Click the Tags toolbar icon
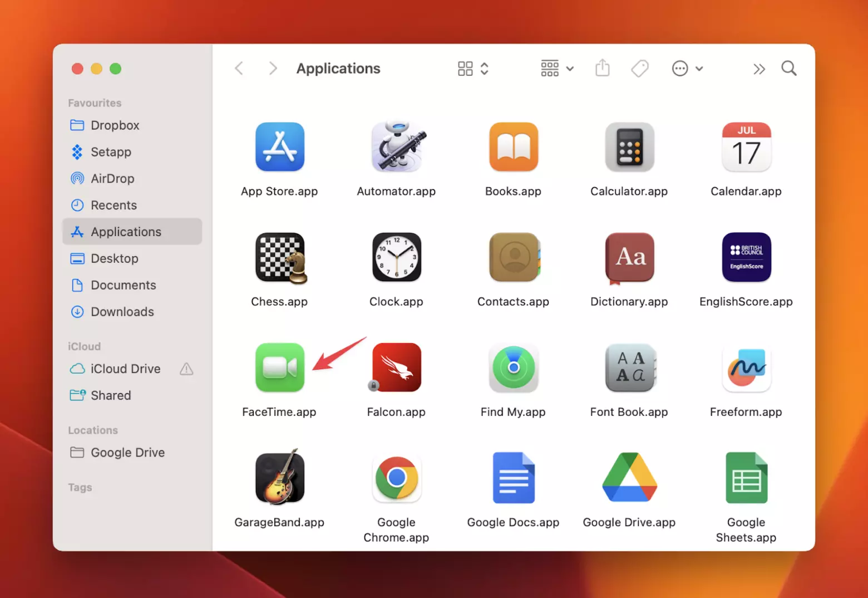This screenshot has width=868, height=598. click(x=640, y=68)
